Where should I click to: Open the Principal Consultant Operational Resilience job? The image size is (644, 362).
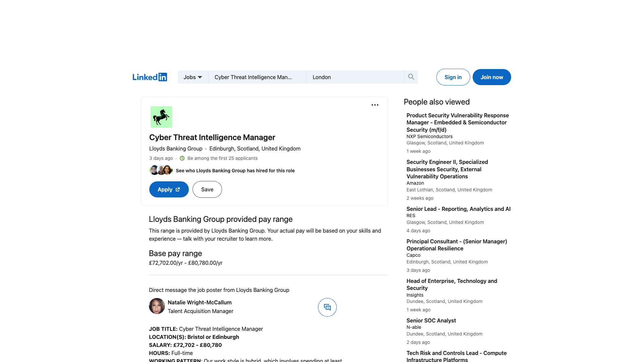pyautogui.click(x=457, y=245)
